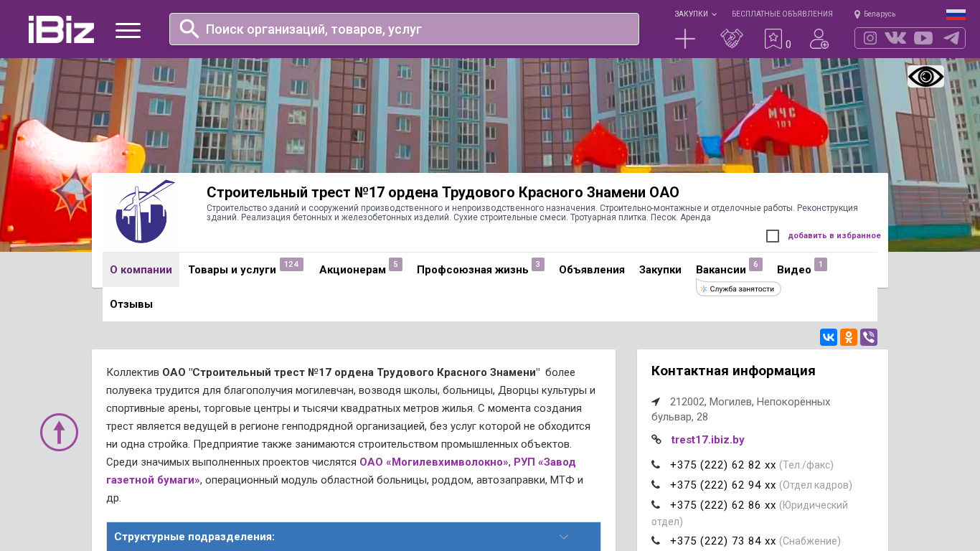Click the scroll-to-top arrow circle
Viewport: 980px width, 551px height.
click(59, 432)
